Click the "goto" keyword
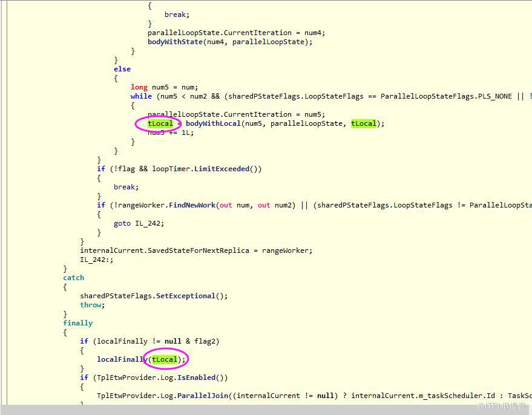 point(122,223)
